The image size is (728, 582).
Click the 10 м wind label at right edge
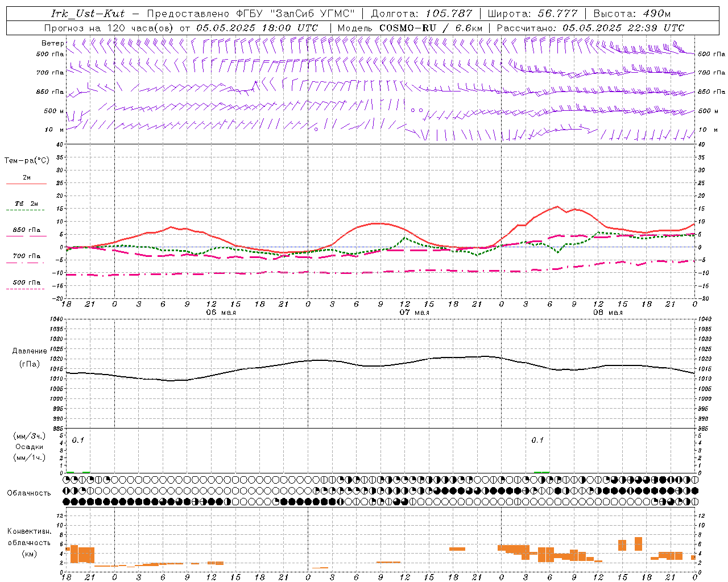click(x=708, y=130)
